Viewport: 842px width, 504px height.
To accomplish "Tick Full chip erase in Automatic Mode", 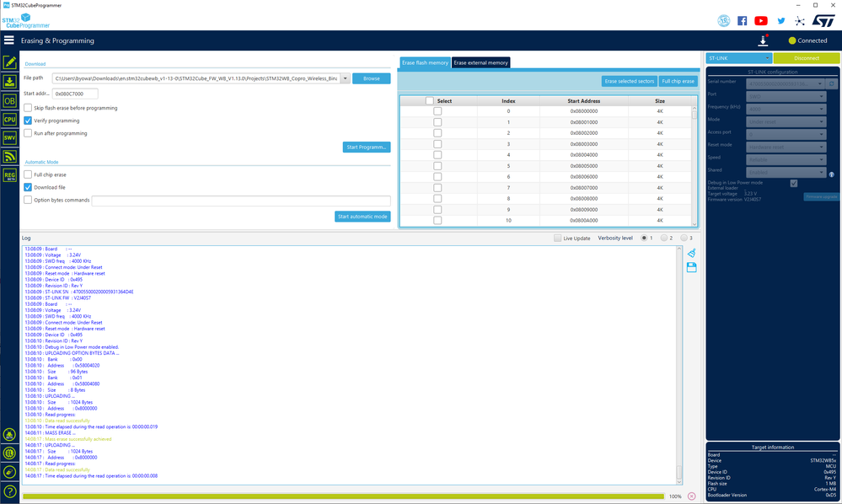I will pyautogui.click(x=28, y=174).
